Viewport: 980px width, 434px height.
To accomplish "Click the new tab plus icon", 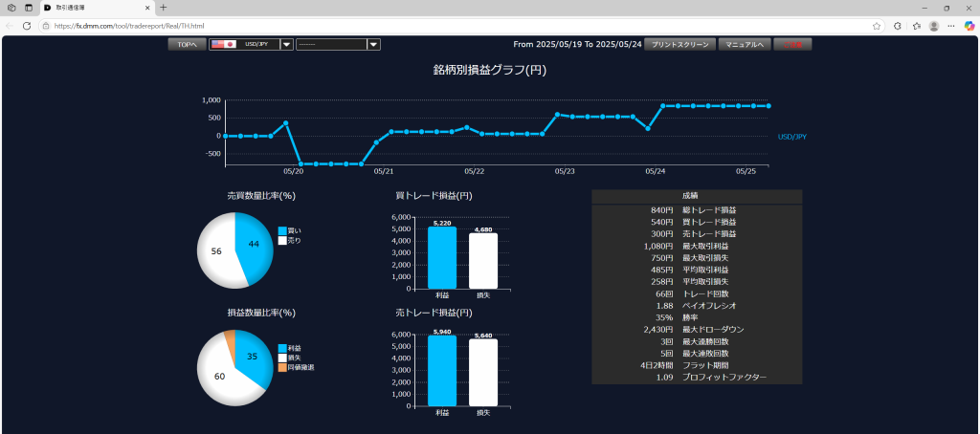I will coord(164,8).
